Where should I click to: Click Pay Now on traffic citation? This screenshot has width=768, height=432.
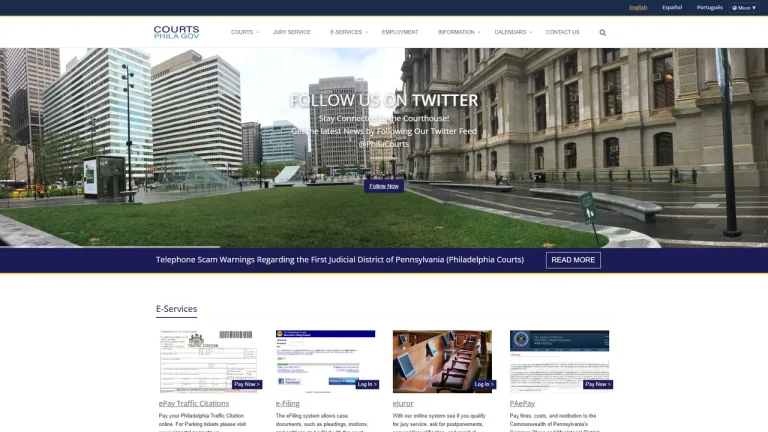pyautogui.click(x=247, y=384)
